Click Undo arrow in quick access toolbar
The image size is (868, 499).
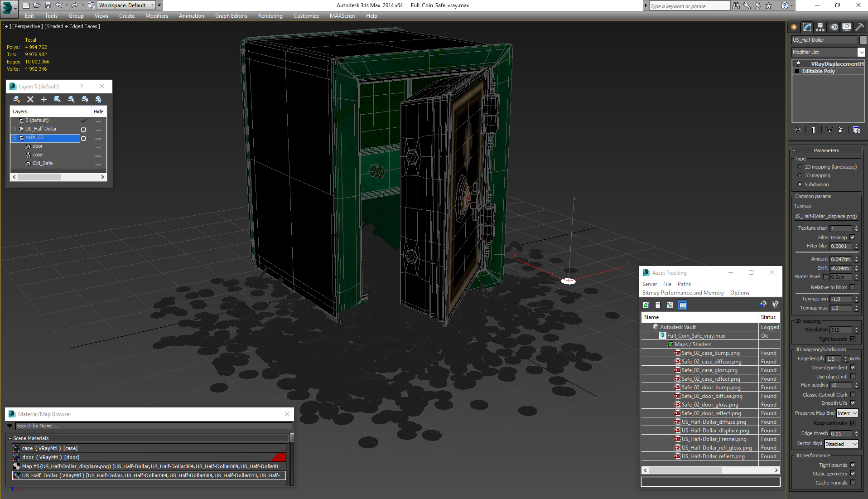tap(59, 5)
